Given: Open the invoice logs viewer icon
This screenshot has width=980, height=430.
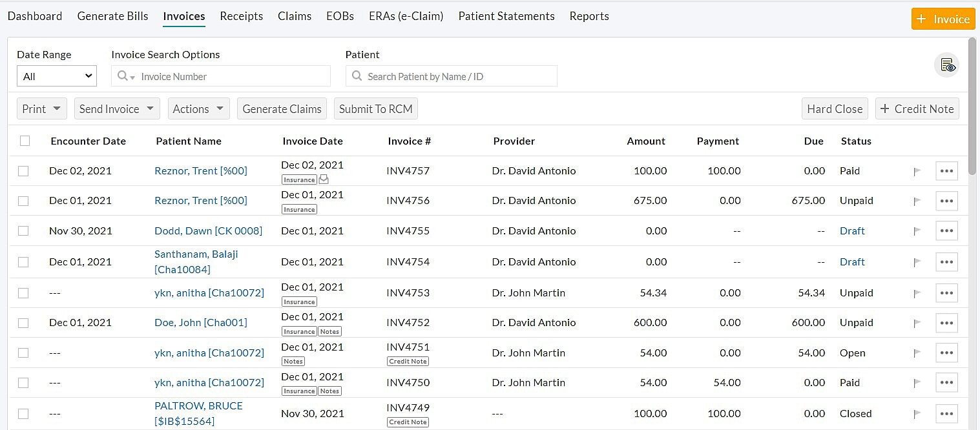Looking at the screenshot, I should pos(946,65).
